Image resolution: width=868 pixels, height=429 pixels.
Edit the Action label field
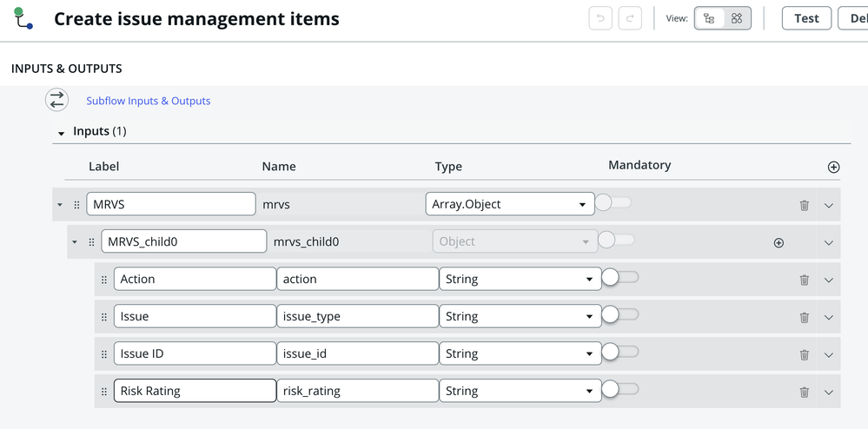point(195,279)
